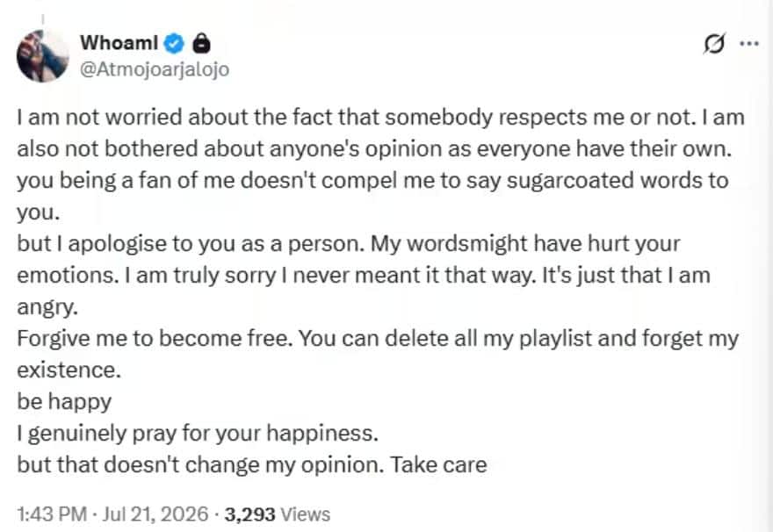Viewport: 773px width, 532px height.
Task: Click the line "Forgive me to become free"
Action: (378, 338)
